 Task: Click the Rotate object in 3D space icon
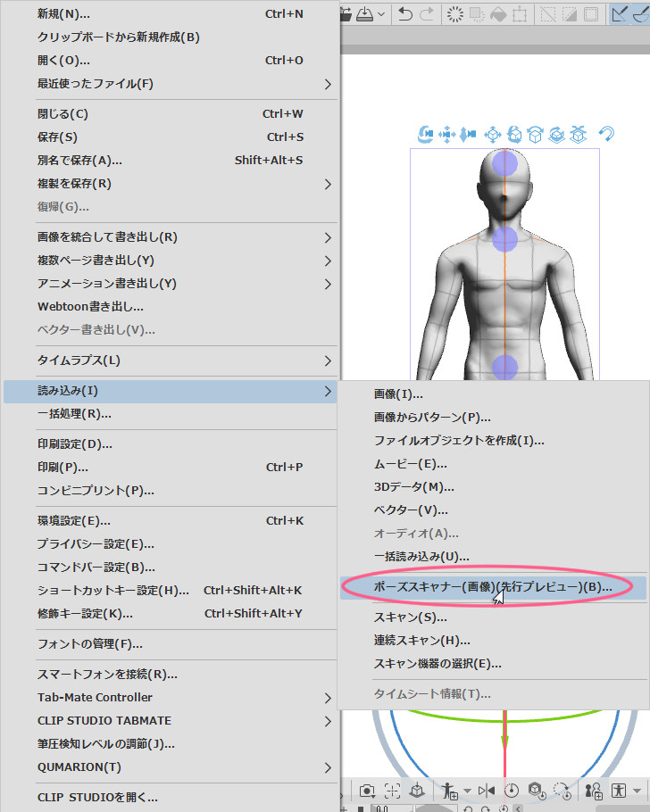pyautogui.click(x=514, y=135)
